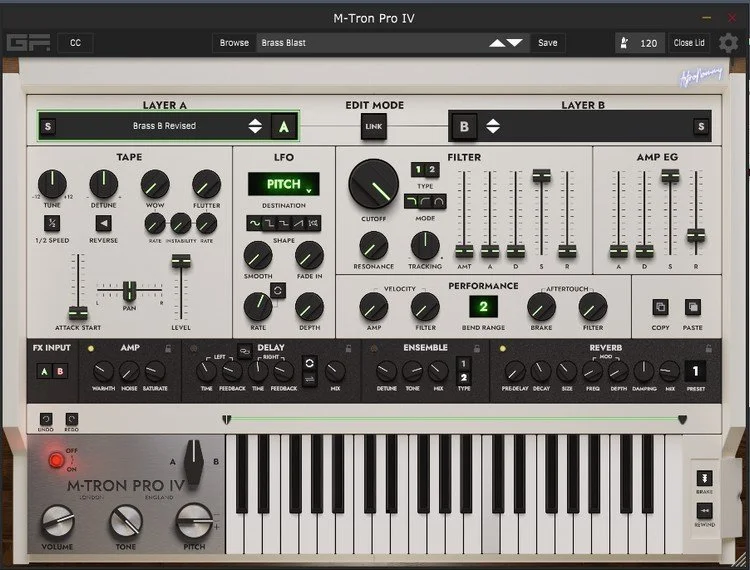Screen dimensions: 750x570
Task: Choose the high-pass filter mode icon
Action: [425, 201]
